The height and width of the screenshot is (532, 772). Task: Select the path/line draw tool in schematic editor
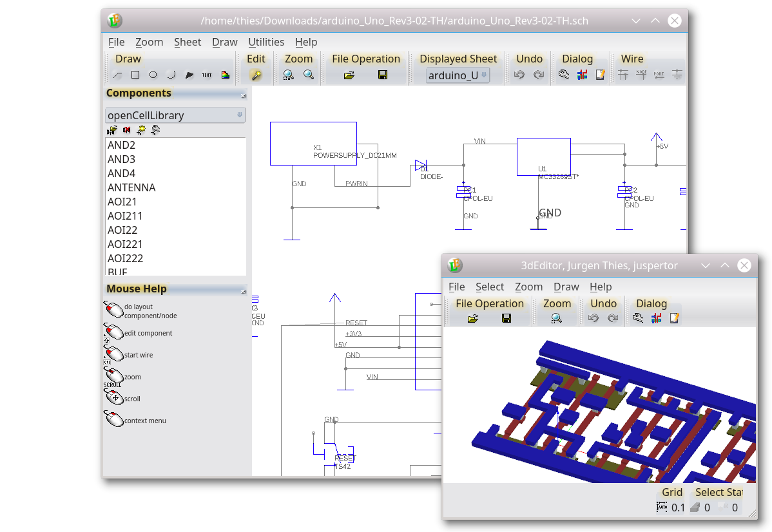pyautogui.click(x=118, y=75)
